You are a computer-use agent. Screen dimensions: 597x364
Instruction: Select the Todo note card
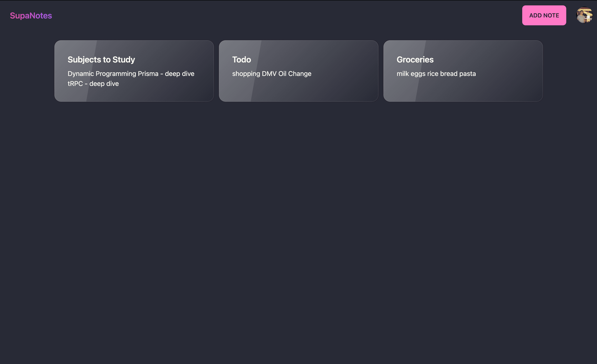point(298,71)
